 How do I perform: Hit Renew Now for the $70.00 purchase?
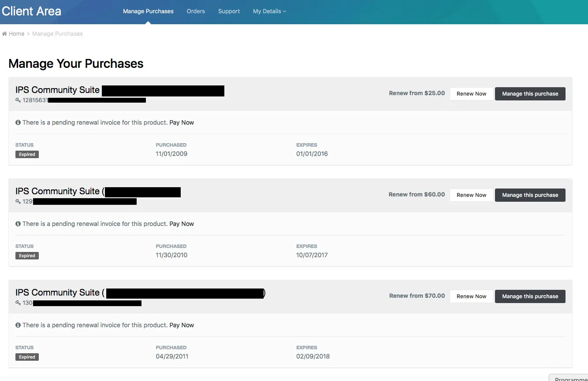[471, 296]
